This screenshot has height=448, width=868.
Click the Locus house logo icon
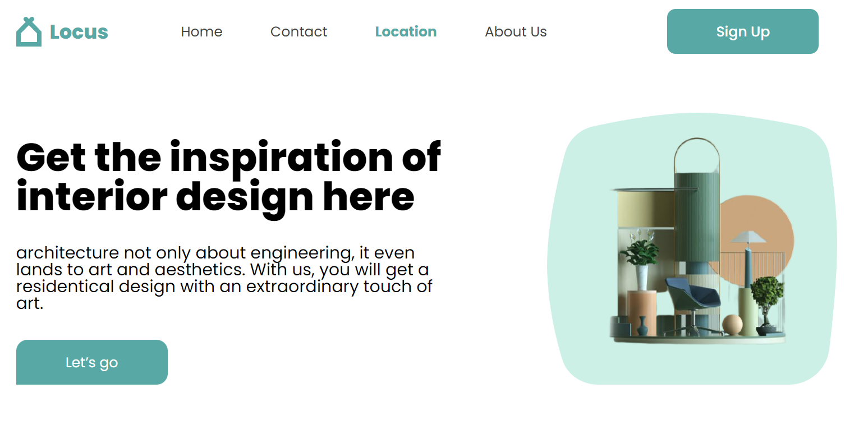point(29,32)
